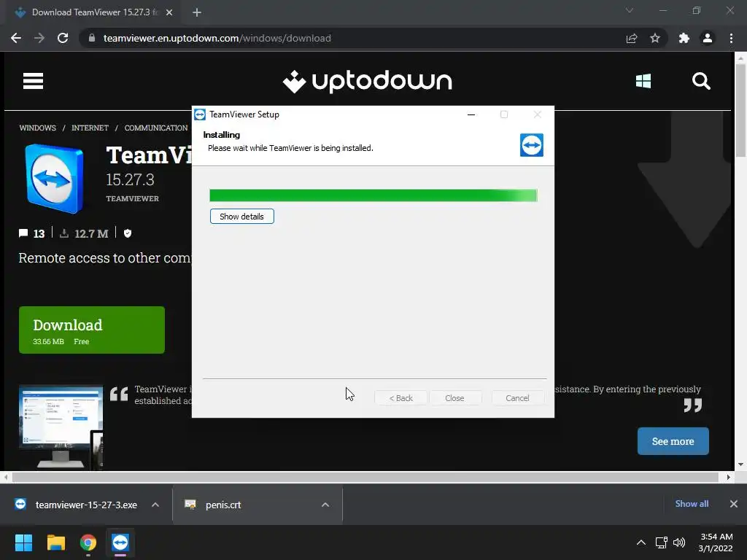Open network icon in system tray

click(661, 542)
